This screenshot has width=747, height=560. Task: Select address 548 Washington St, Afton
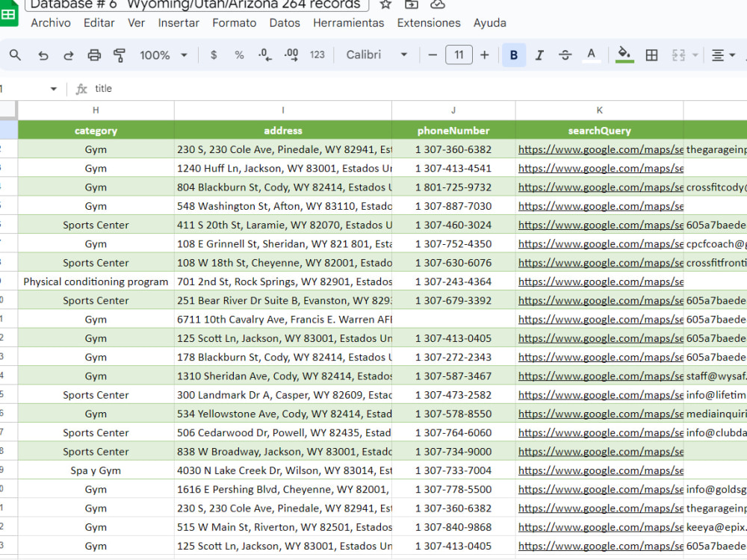click(283, 206)
